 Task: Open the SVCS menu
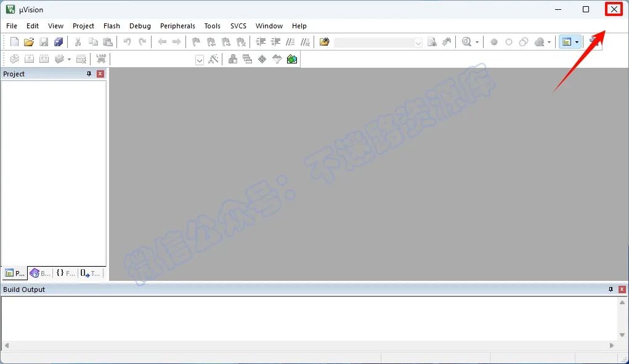tap(238, 26)
